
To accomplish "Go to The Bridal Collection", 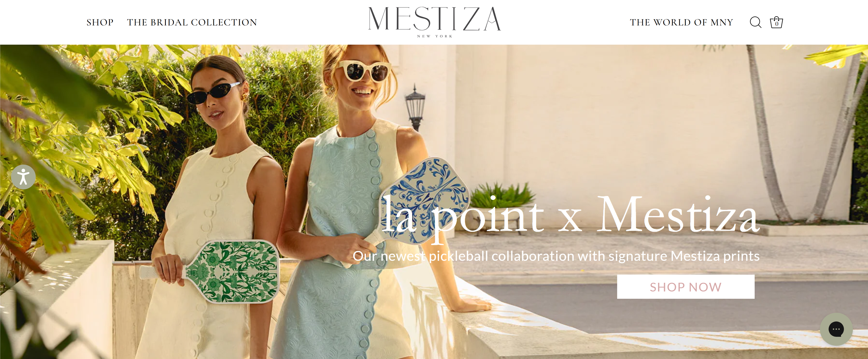I will [x=192, y=22].
